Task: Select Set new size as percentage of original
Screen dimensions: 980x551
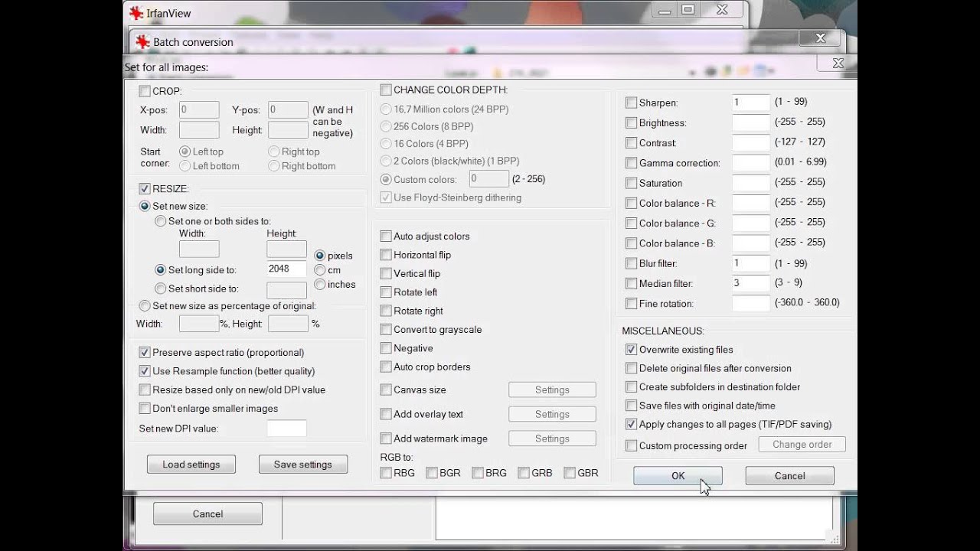Action: click(145, 306)
